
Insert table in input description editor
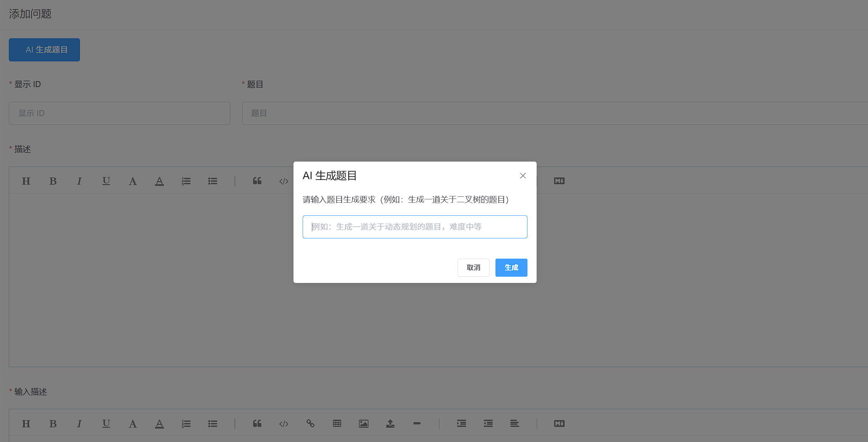click(337, 423)
